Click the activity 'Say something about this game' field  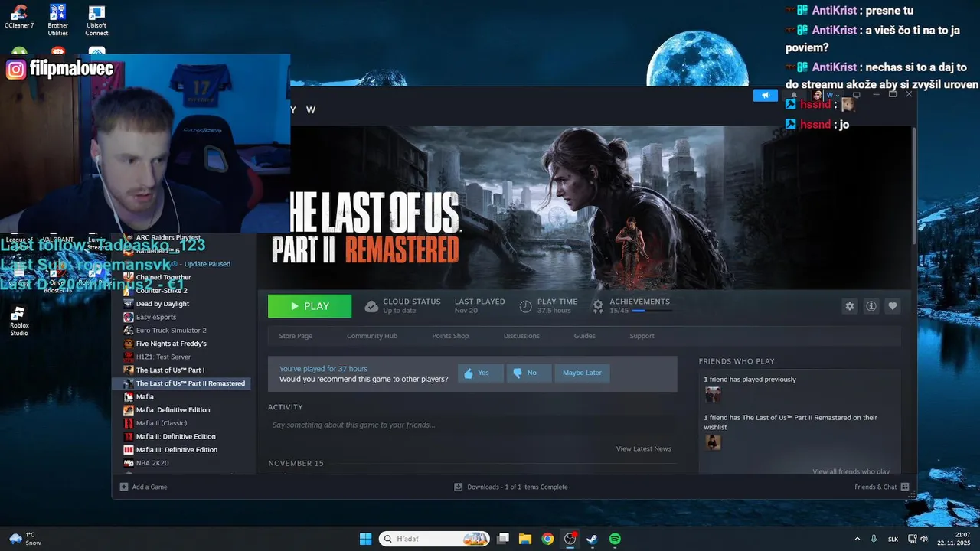[x=472, y=425]
